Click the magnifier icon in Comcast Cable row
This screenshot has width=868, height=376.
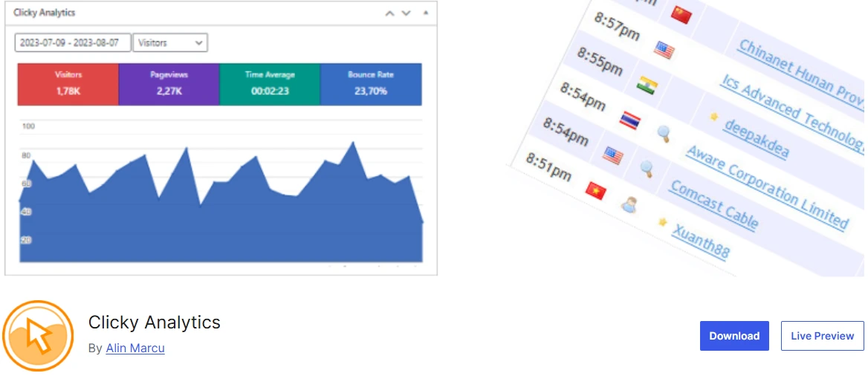coord(646,169)
